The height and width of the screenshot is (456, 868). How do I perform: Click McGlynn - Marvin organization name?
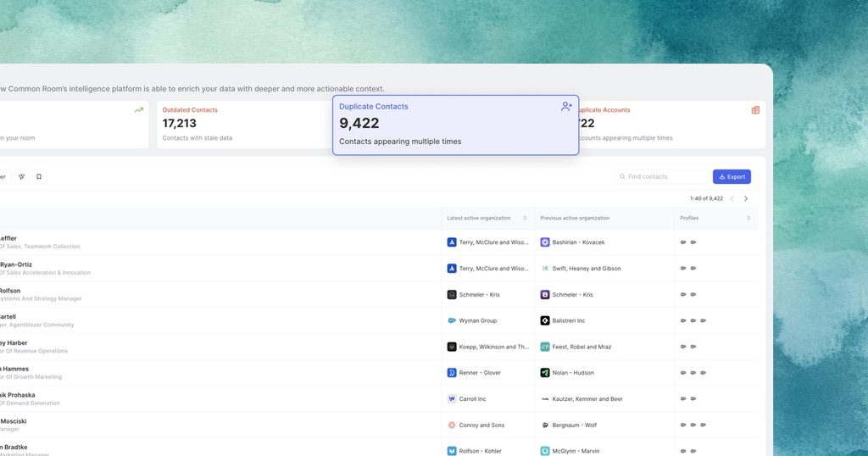coord(576,451)
